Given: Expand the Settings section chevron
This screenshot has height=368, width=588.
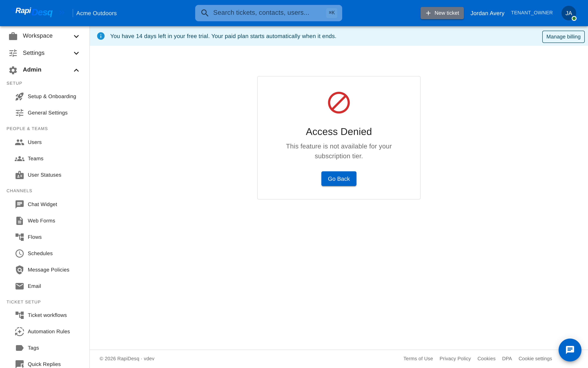Looking at the screenshot, I should click(76, 53).
